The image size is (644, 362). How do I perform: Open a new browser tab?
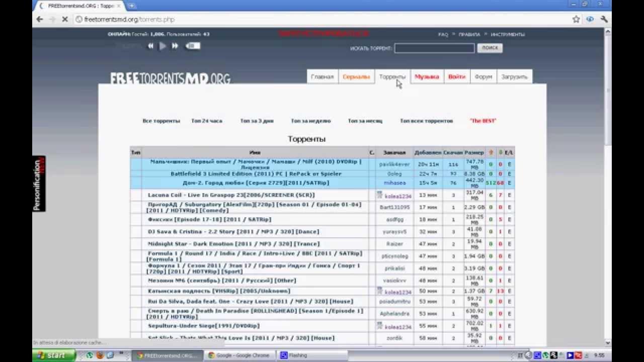pos(132,6)
